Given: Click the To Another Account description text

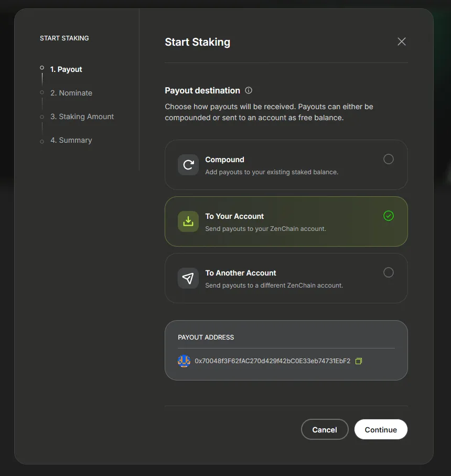Looking at the screenshot, I should [274, 285].
